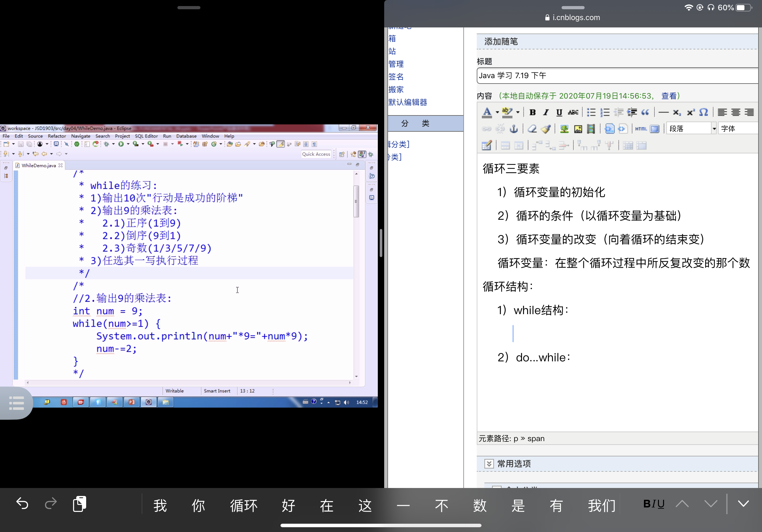Click the eraser remove-formatting icon
The height and width of the screenshot is (532, 762).
[532, 129]
